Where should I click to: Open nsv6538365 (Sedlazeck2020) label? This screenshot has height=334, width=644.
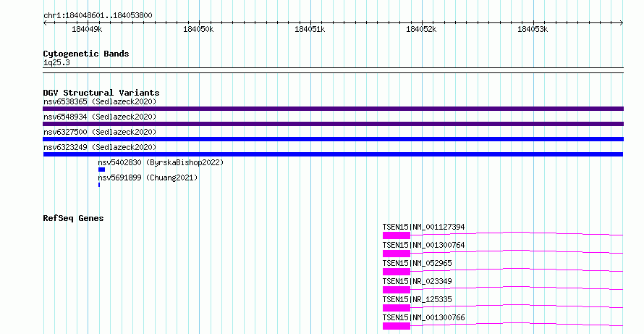pyautogui.click(x=100, y=101)
